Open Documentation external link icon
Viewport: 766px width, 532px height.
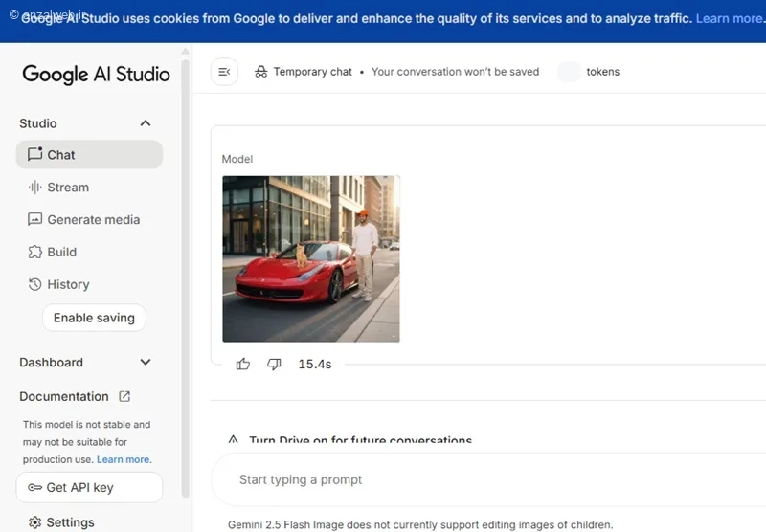124,396
